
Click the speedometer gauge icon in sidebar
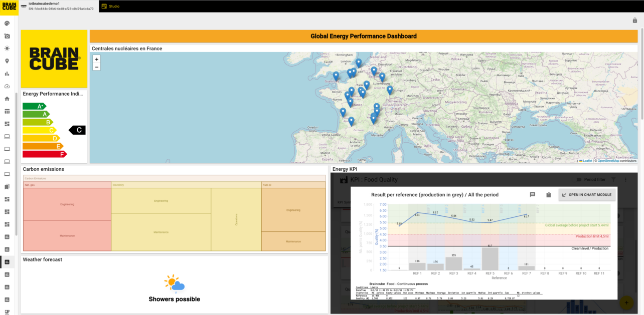coord(7,86)
